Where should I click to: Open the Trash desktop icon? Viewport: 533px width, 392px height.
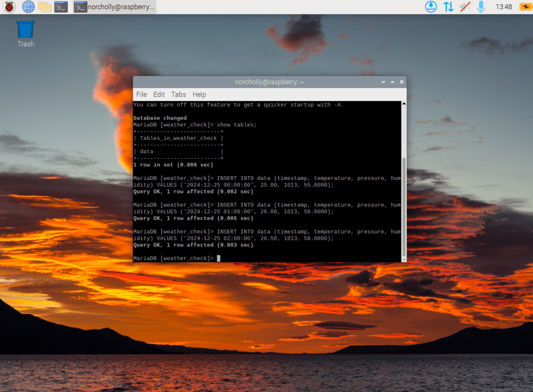(x=26, y=33)
